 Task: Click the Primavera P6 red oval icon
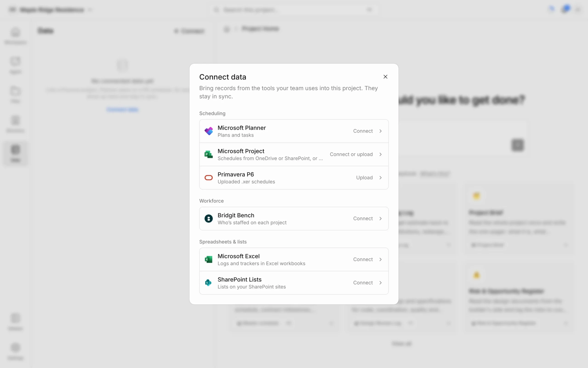pyautogui.click(x=209, y=178)
